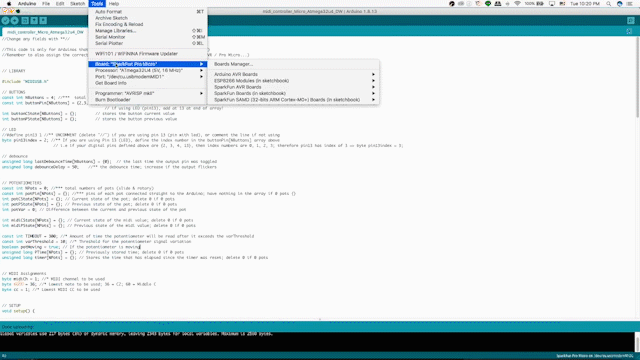The width and height of the screenshot is (640, 360).
Task: Click the '// LED' comment line
Action: point(9,130)
